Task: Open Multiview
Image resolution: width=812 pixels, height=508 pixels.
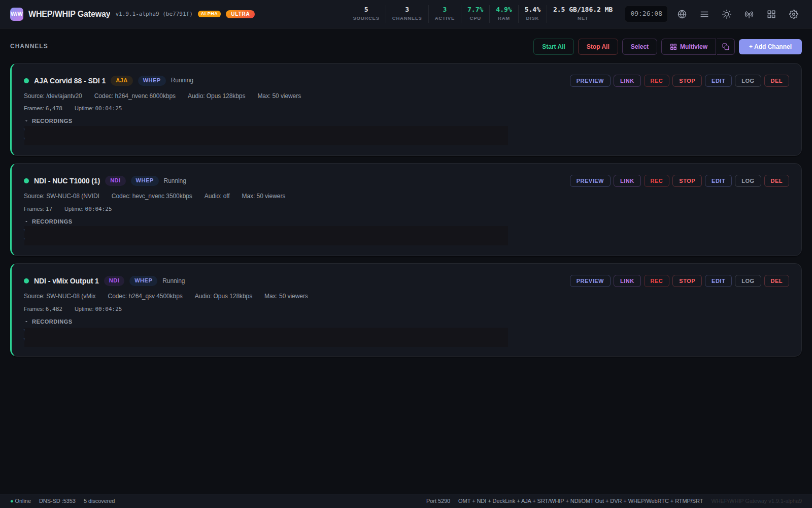Action: coord(689,47)
